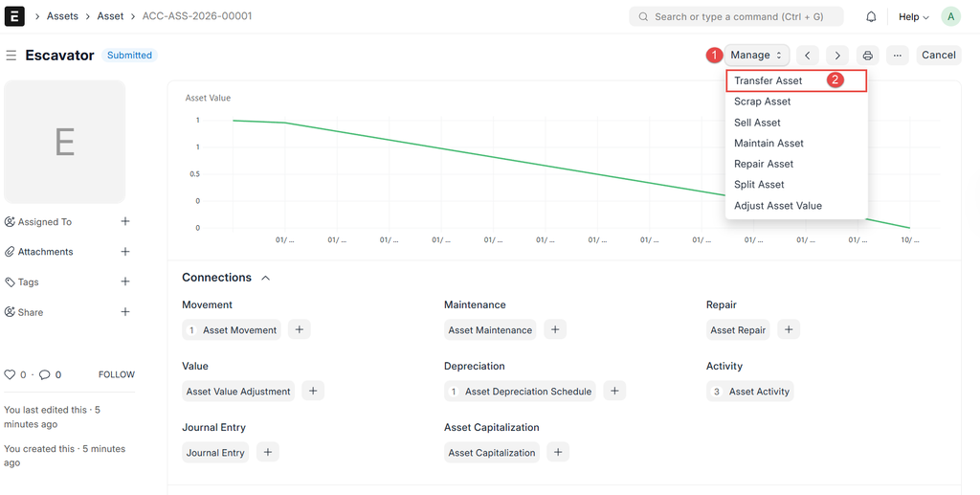This screenshot has height=495, width=980.
Task: Toggle the sidebar hamburger menu
Action: (x=11, y=56)
